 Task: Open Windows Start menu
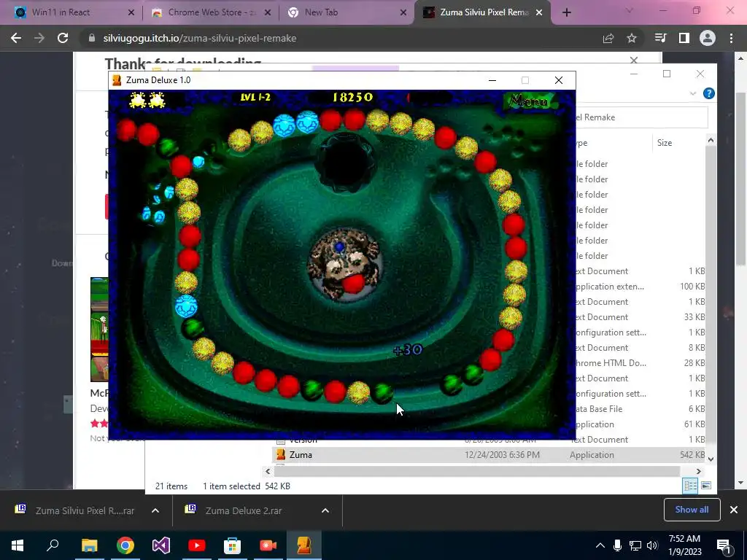click(x=18, y=545)
